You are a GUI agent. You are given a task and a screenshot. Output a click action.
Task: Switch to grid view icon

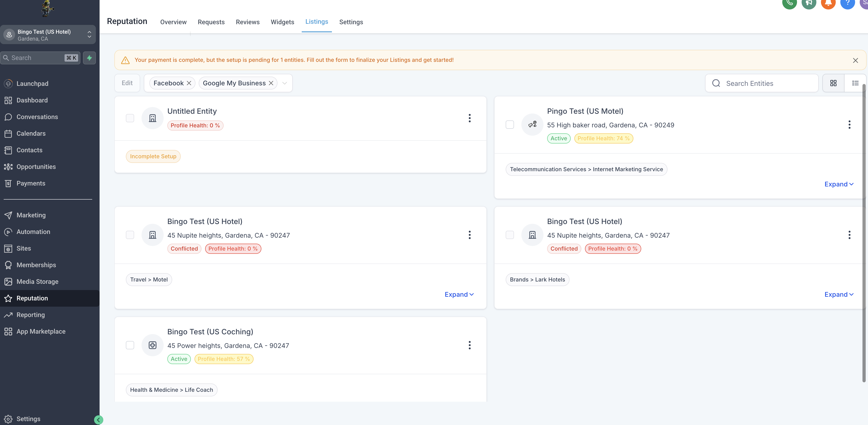click(x=833, y=83)
